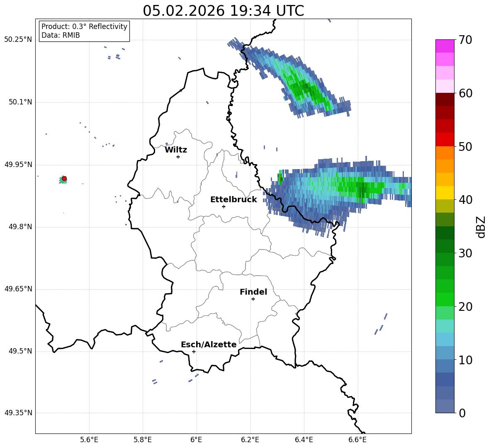Click the magenta swatch near 70 dBZ
Image resolution: width=491 pixels, height=448 pixels.
(445, 46)
